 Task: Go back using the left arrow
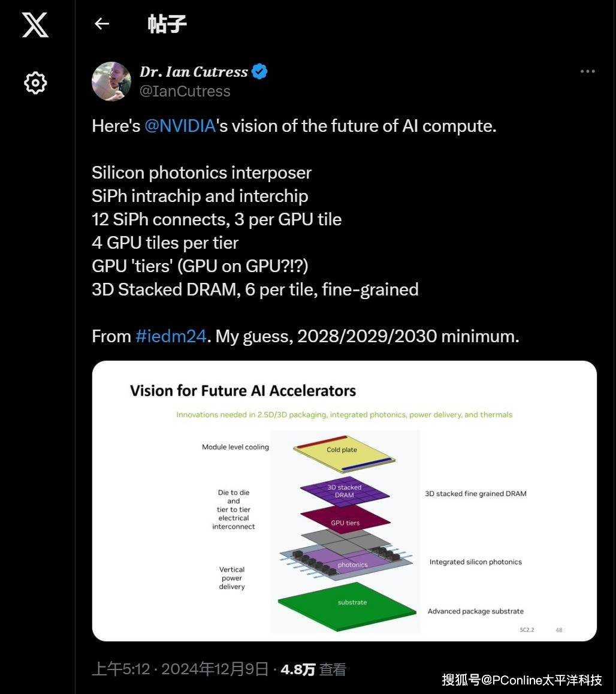tap(102, 24)
